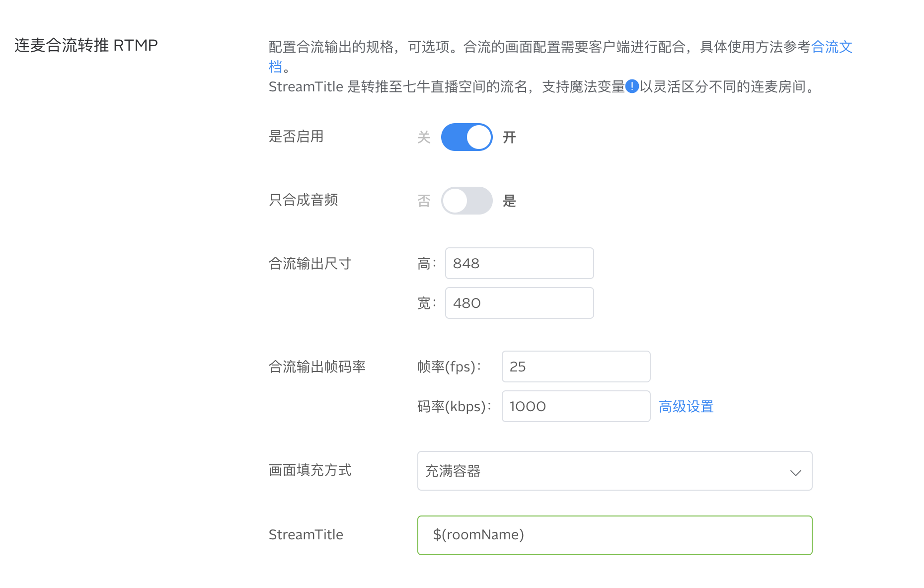Focus the 宽 width field showing 480
The width and height of the screenshot is (924, 588).
tap(520, 303)
